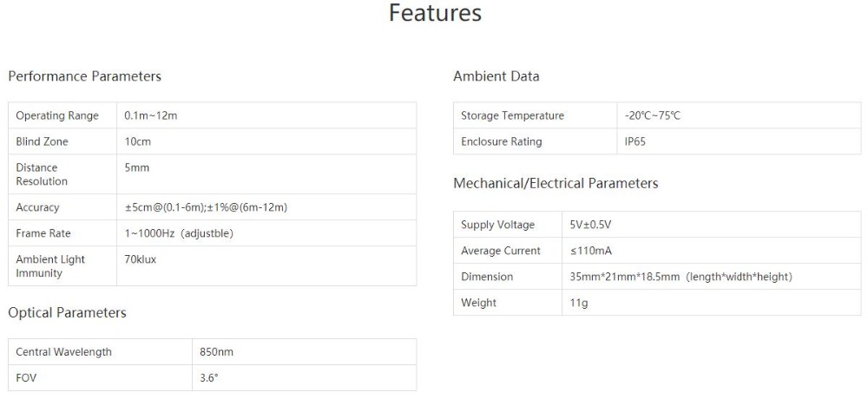The width and height of the screenshot is (868, 399).
Task: Click the Storage Temperature range value
Action: coord(653,115)
